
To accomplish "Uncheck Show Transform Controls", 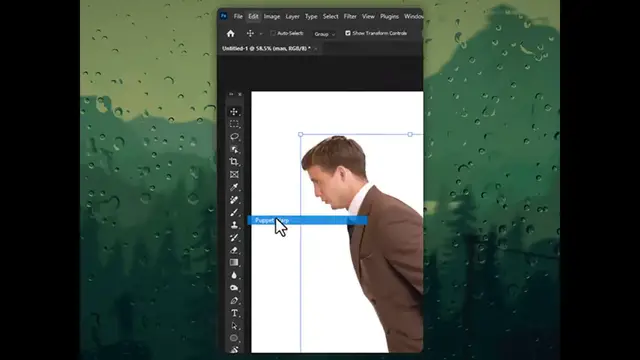I will (x=348, y=33).
